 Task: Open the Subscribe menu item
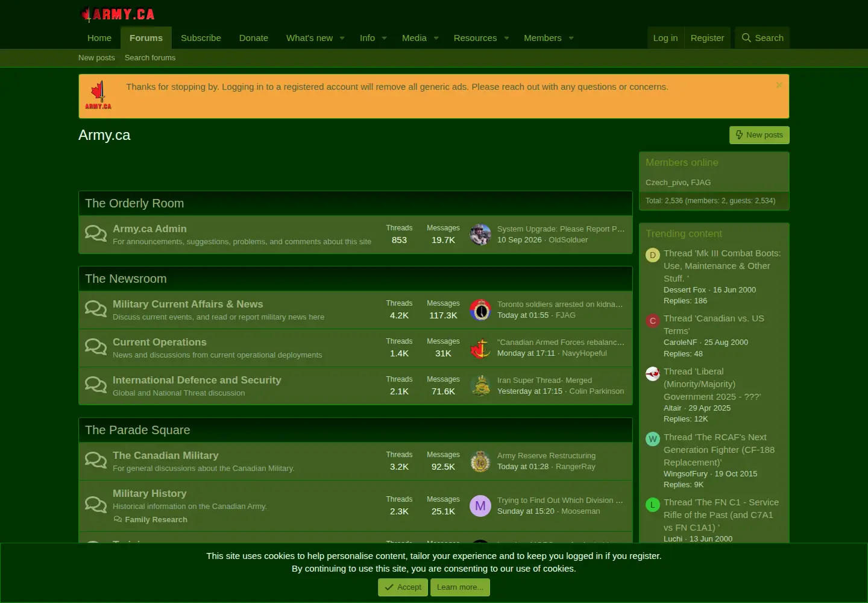point(201,38)
